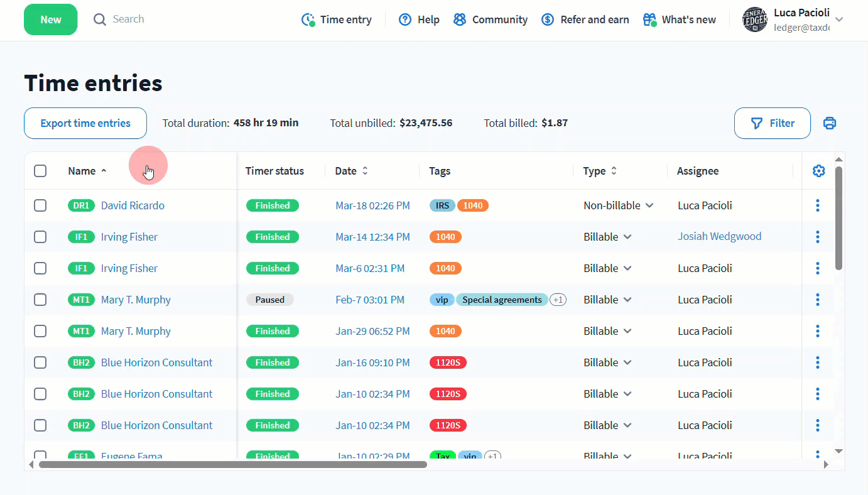This screenshot has height=495, width=868.
Task: Click the search magnifier icon
Action: 100,19
